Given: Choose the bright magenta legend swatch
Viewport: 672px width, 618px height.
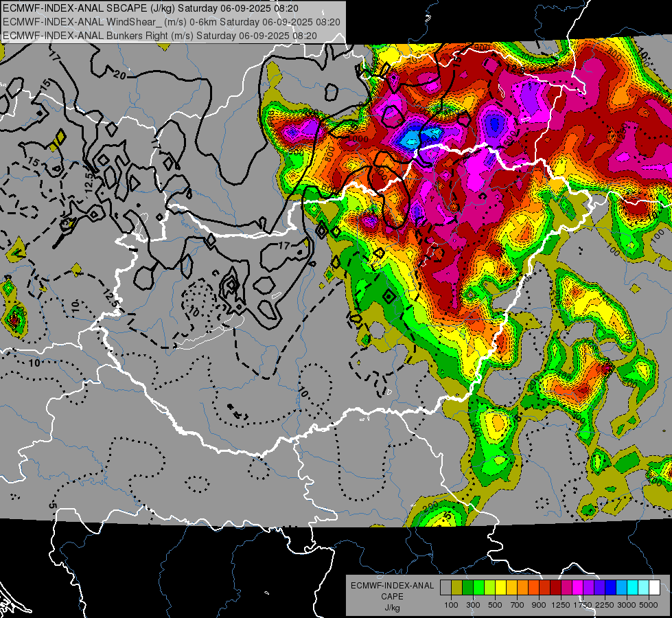Looking at the screenshot, I should click(577, 588).
